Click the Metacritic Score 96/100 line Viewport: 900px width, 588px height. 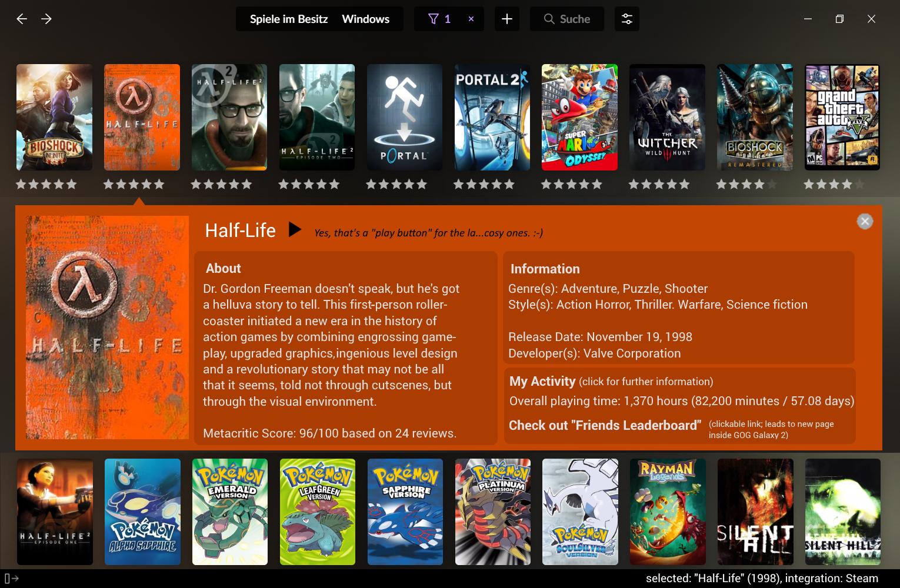329,433
